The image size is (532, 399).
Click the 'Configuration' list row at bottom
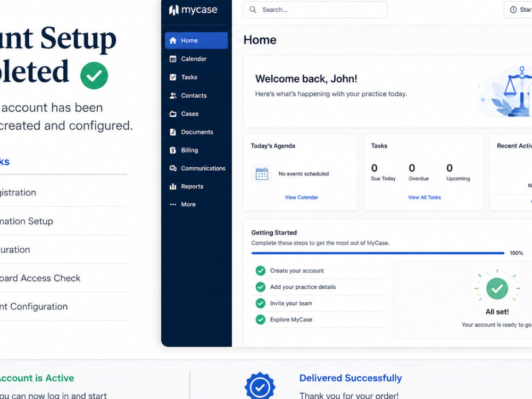[x=63, y=306]
